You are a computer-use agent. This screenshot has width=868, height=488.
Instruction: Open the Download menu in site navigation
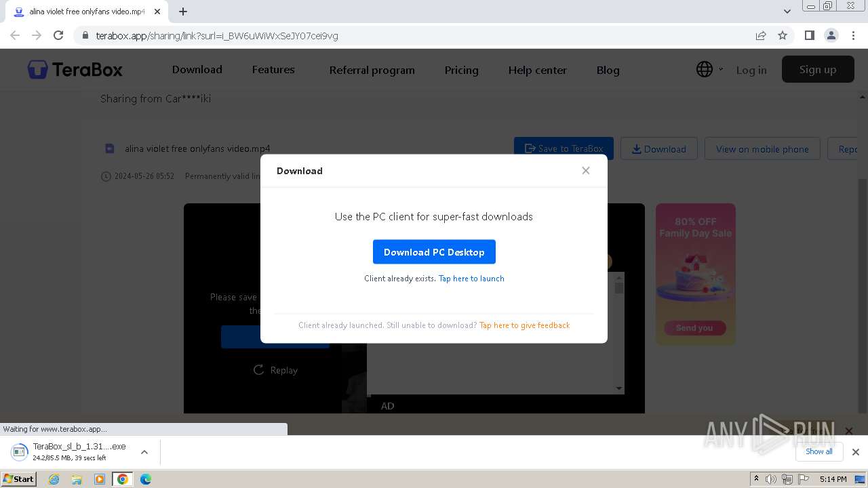197,70
